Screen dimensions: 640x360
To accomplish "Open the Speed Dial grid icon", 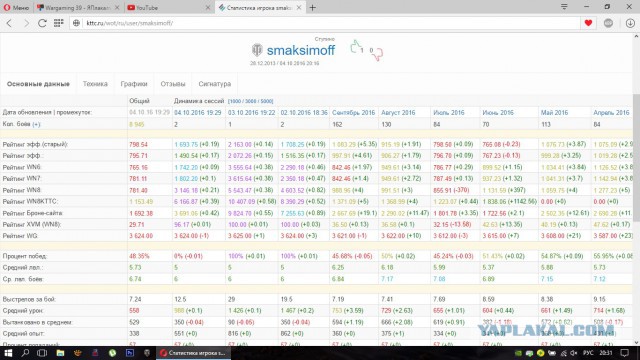I will coord(58,23).
